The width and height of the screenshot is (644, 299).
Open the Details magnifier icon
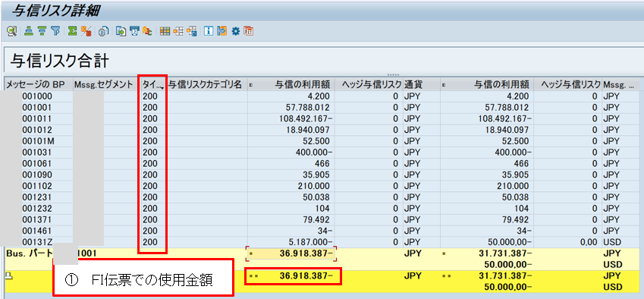point(11,31)
